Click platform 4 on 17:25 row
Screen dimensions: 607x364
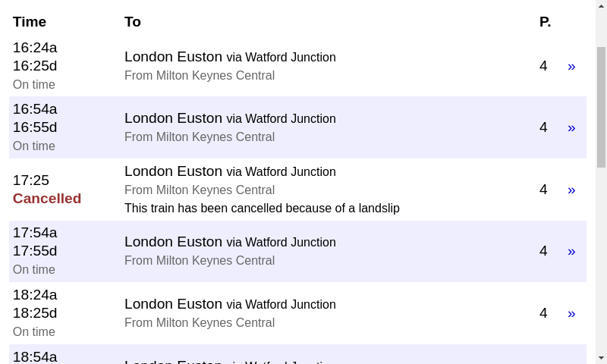[543, 190]
